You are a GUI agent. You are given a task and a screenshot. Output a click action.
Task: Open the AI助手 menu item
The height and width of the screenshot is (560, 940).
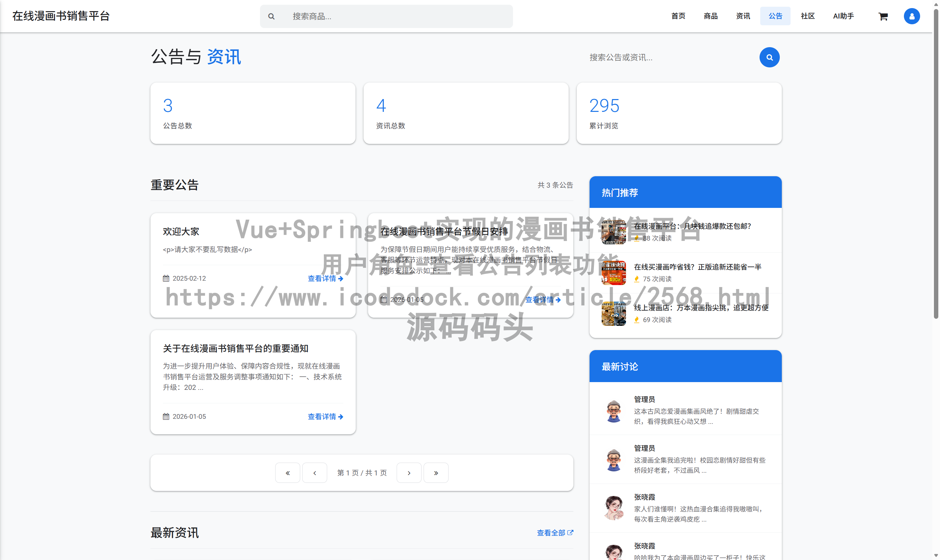(x=843, y=16)
